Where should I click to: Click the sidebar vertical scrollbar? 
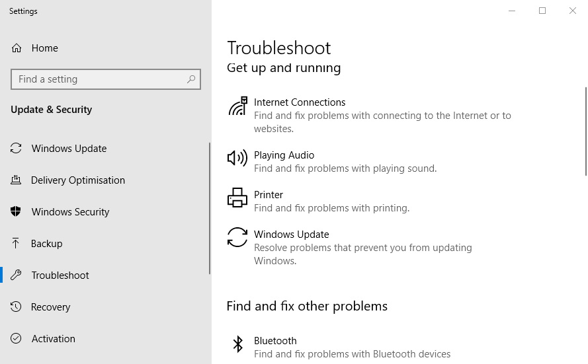(210, 208)
